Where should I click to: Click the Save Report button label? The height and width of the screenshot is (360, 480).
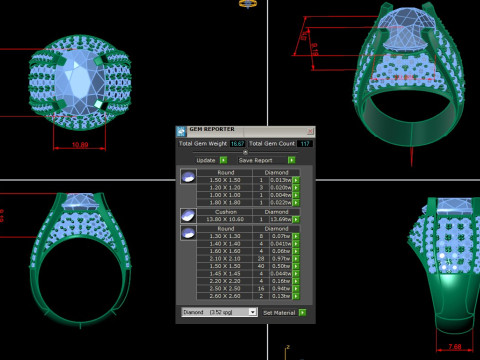point(256,160)
